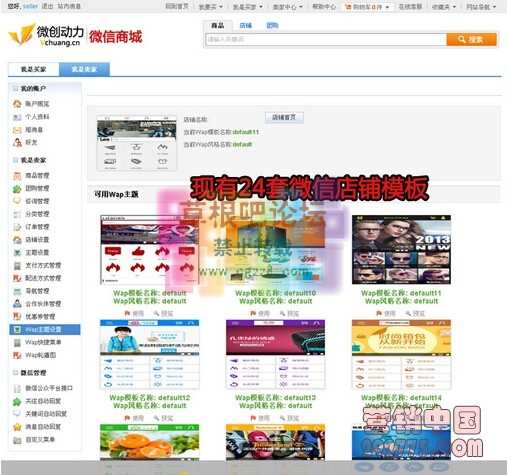
Task: Click the 主题设置 icon
Action: coord(17,253)
